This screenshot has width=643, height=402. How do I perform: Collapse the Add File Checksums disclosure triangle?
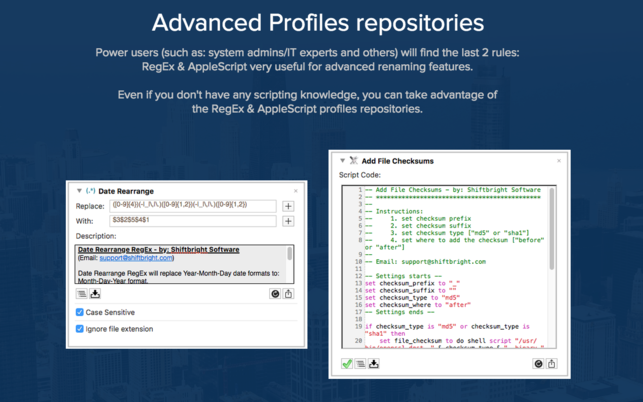point(343,160)
